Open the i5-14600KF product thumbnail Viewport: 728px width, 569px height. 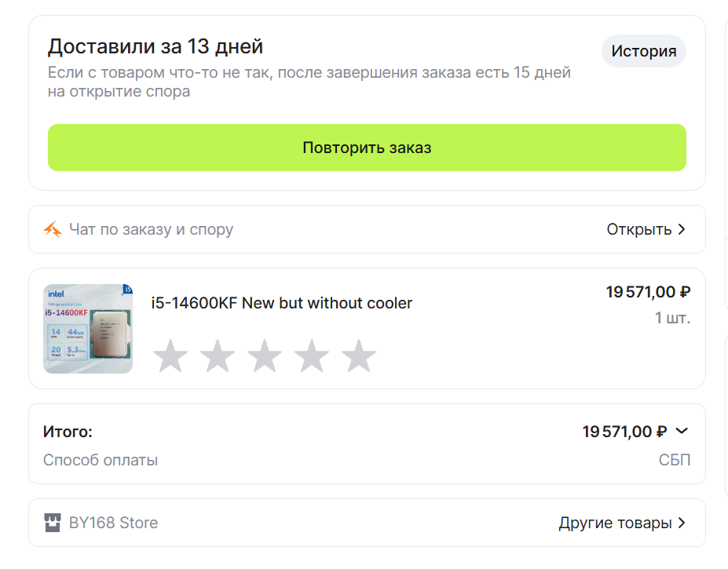pyautogui.click(x=88, y=329)
